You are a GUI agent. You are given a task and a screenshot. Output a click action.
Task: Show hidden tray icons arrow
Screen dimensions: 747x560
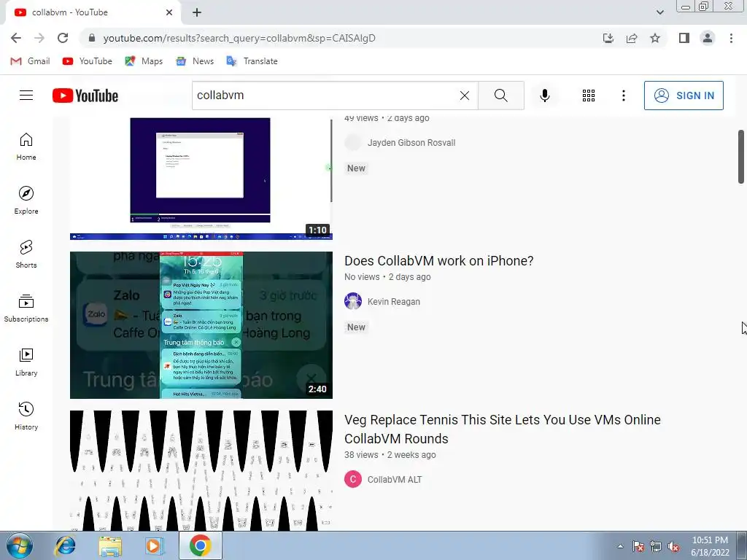tap(620, 546)
